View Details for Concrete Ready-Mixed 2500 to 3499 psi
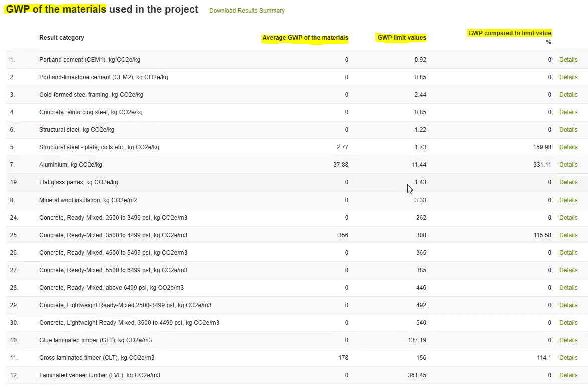588x387 pixels. tap(568, 217)
